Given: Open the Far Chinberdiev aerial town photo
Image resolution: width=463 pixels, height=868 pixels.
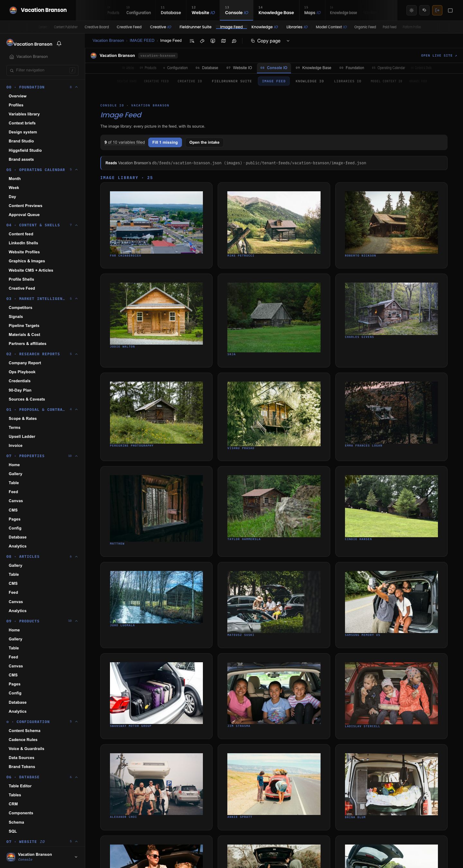Looking at the screenshot, I should [x=156, y=222].
